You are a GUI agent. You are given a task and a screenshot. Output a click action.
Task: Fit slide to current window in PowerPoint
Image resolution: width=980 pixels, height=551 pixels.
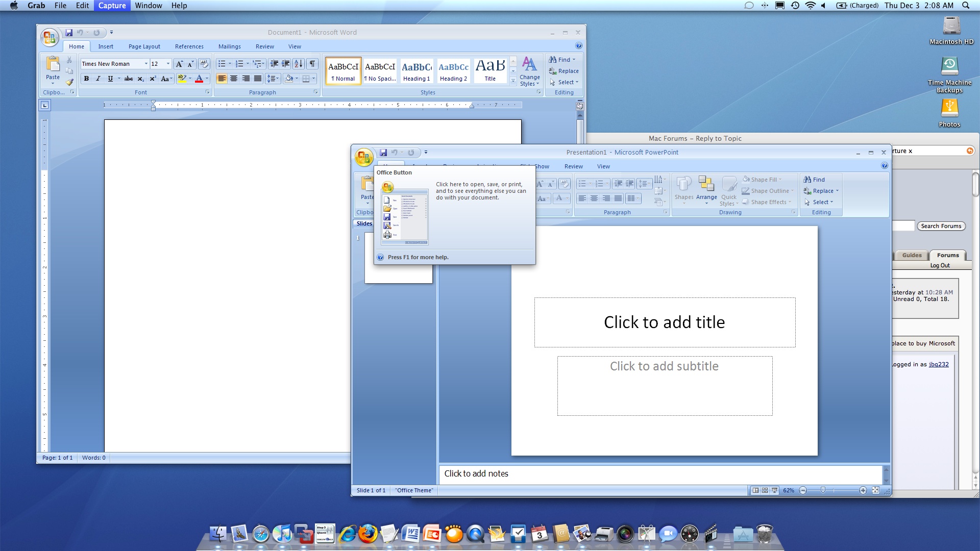pos(876,490)
